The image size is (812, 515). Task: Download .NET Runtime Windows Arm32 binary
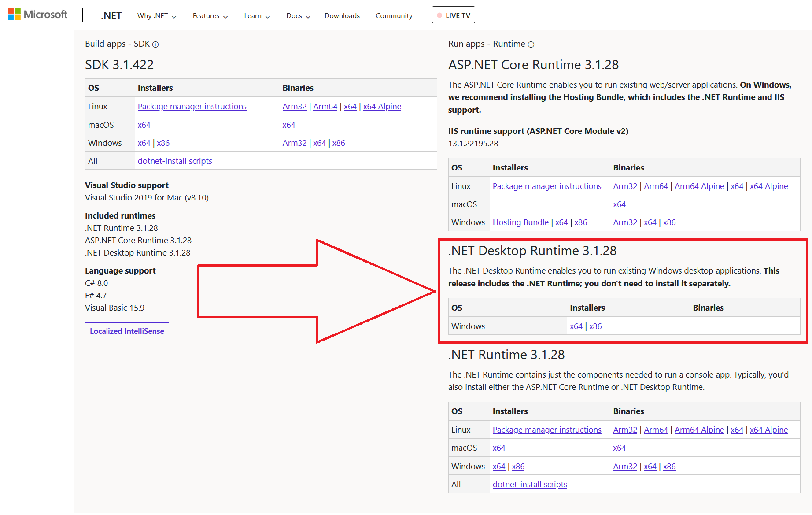pyautogui.click(x=625, y=467)
